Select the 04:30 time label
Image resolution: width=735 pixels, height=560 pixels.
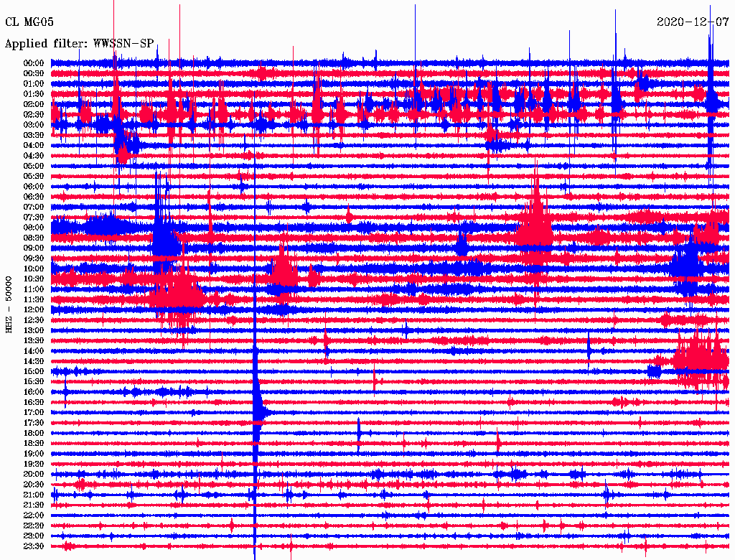tap(33, 155)
